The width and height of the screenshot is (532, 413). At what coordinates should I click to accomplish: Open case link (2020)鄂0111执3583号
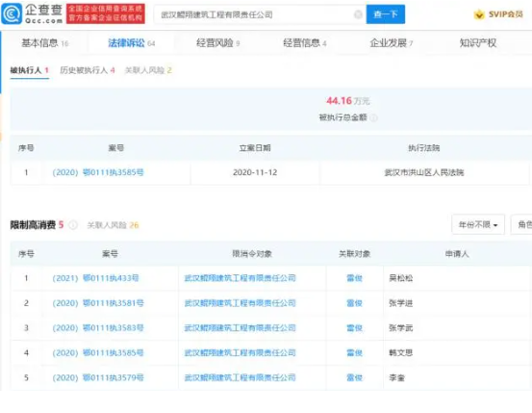(98, 327)
